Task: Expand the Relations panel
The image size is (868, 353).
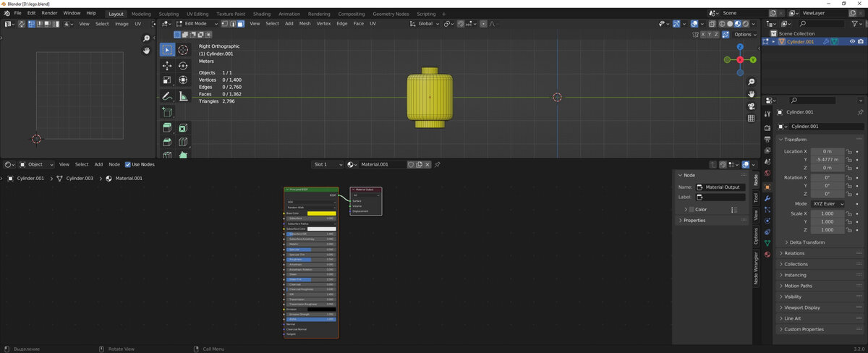Action: point(794,253)
